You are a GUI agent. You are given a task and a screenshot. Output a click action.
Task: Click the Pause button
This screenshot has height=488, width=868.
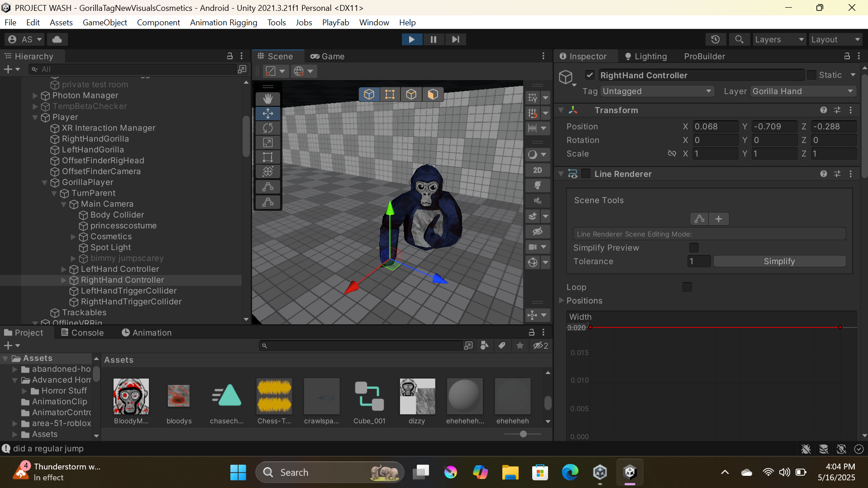coord(434,39)
